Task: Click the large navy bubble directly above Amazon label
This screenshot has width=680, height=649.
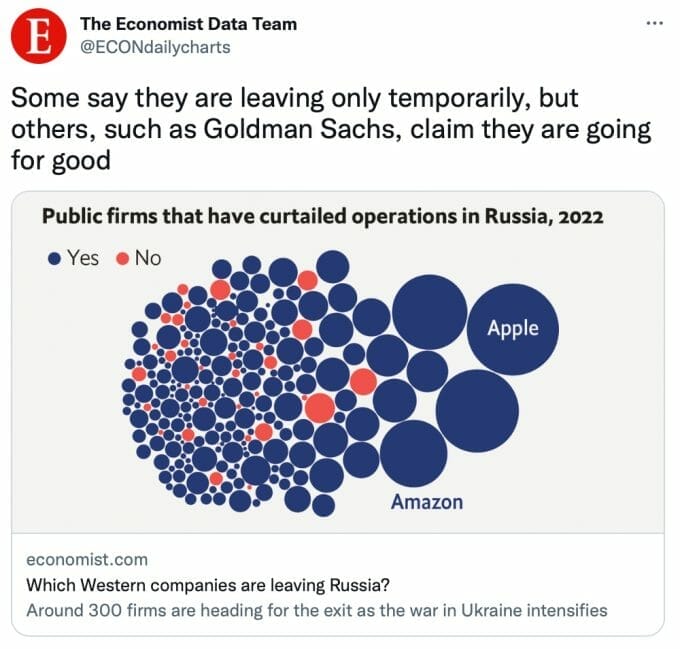Action: point(413,454)
